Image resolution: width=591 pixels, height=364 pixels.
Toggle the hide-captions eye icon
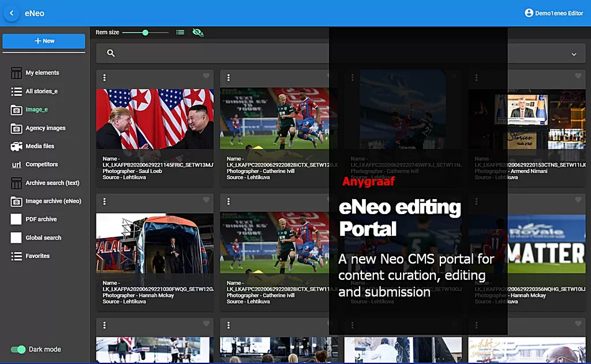[x=198, y=32]
